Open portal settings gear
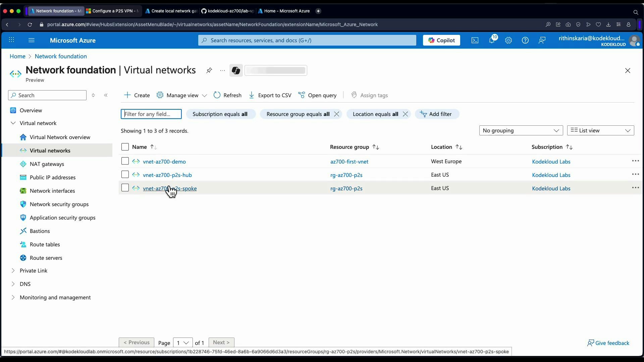Viewport: 644px width, 362px height. [508, 40]
